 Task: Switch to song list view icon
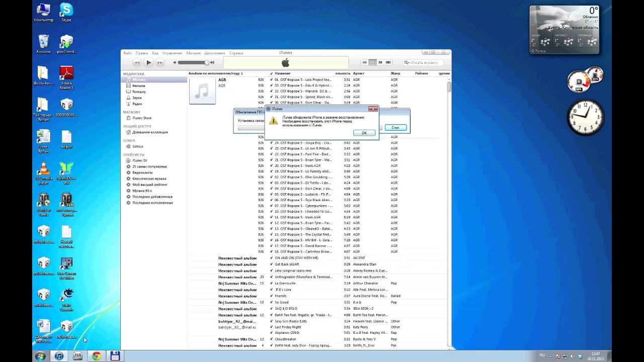[365, 62]
